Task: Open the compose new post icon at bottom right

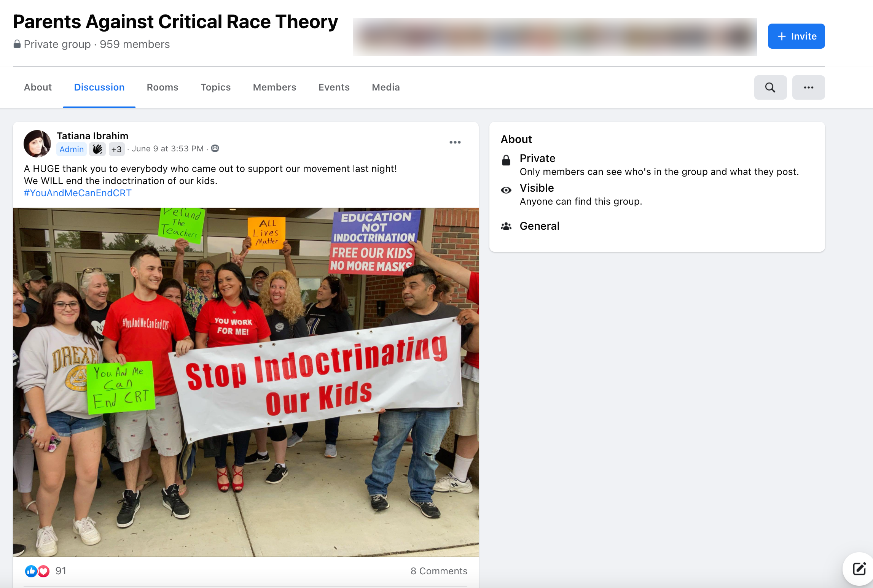Action: (858, 569)
